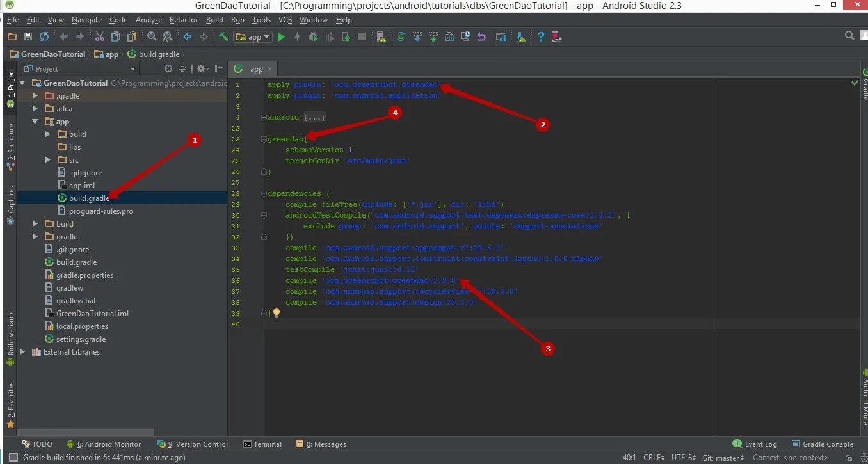Image resolution: width=868 pixels, height=464 pixels.
Task: Expand the External Libraries node
Action: coord(23,352)
